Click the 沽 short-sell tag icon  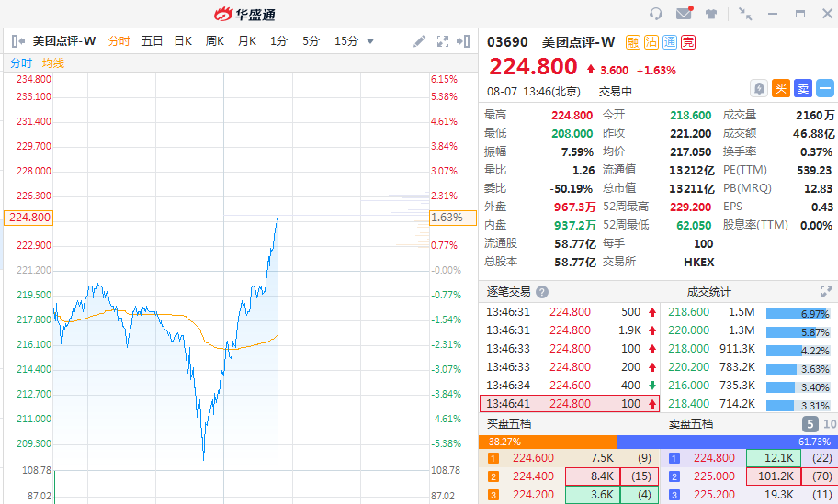pyautogui.click(x=651, y=42)
